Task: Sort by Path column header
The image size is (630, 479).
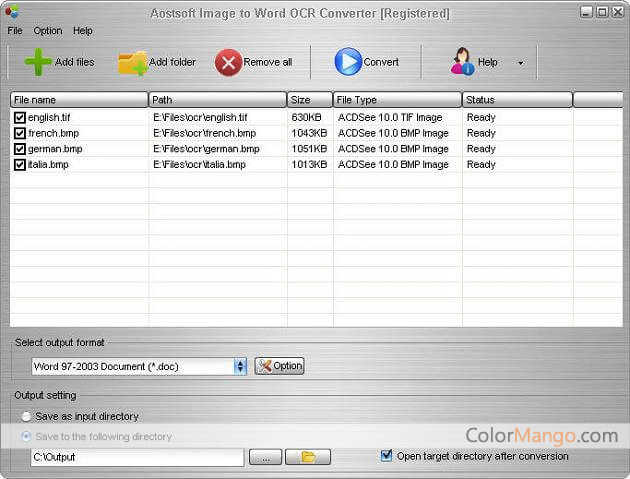Action: pos(217,100)
